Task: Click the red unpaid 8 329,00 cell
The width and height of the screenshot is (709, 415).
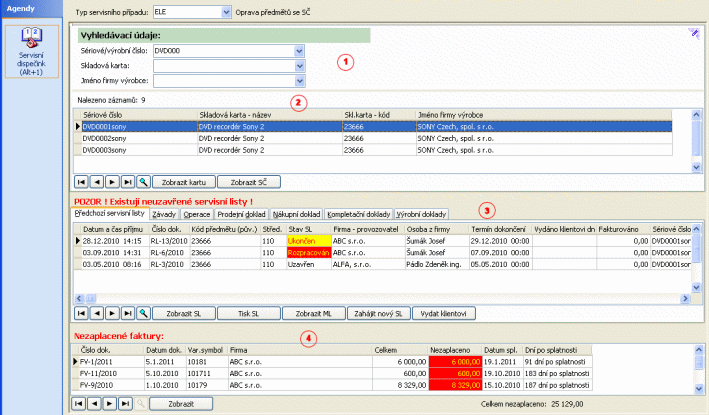Action: 455,383
